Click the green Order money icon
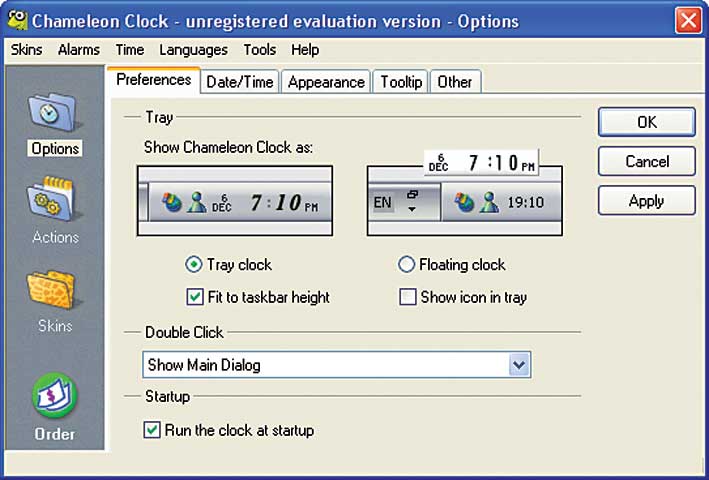Image resolution: width=709 pixels, height=480 pixels. point(55,395)
